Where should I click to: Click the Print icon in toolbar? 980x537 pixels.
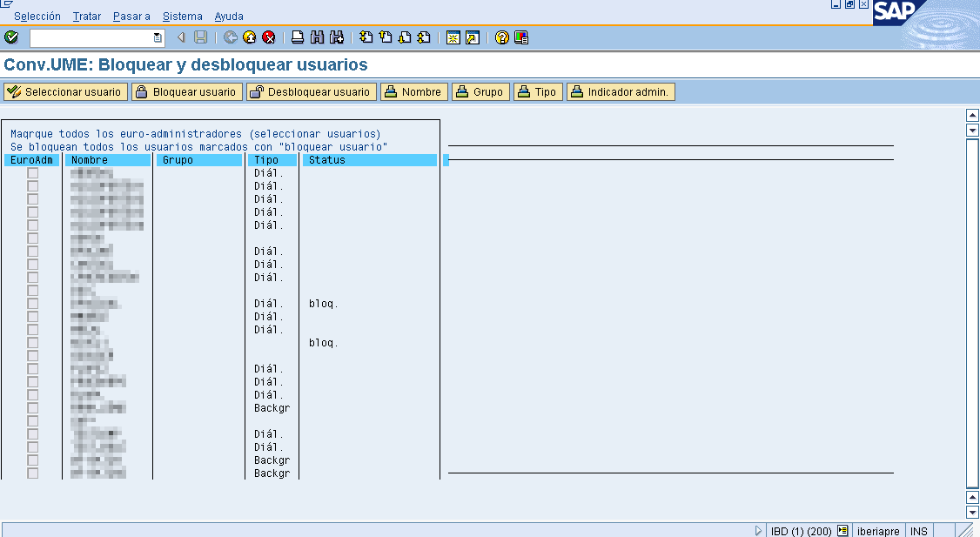tap(298, 37)
